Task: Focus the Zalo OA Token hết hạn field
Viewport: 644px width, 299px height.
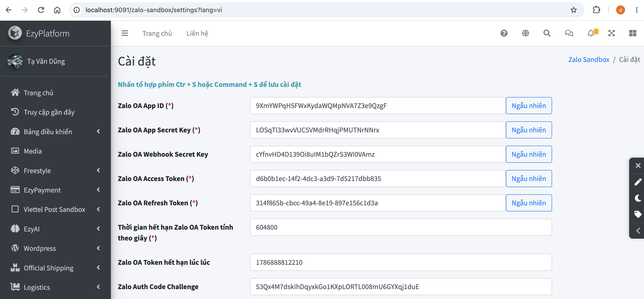Action: [x=401, y=262]
